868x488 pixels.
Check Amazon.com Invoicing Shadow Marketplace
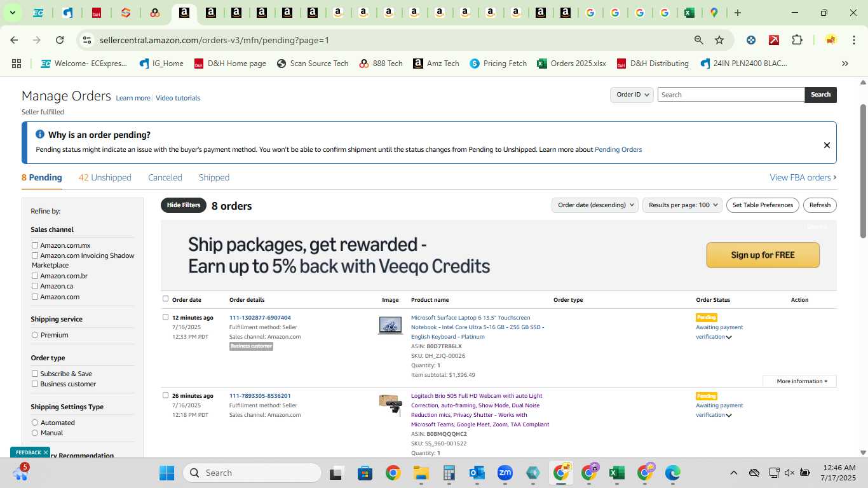pyautogui.click(x=35, y=255)
